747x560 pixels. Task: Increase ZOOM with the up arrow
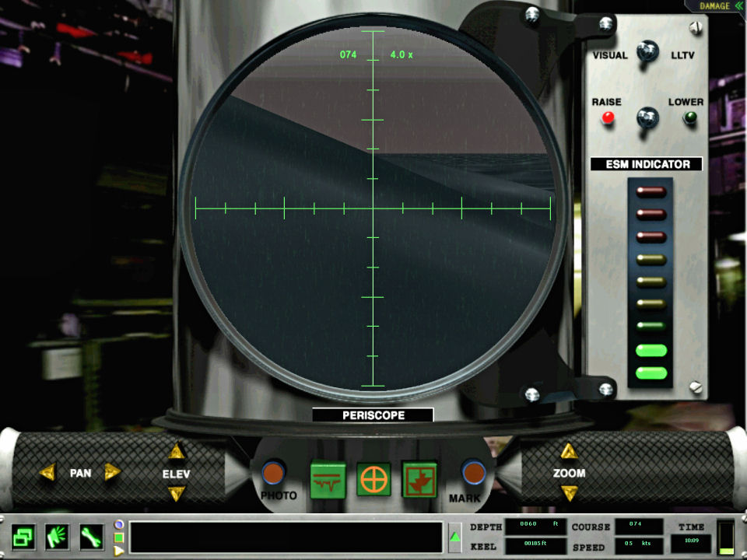(x=569, y=452)
